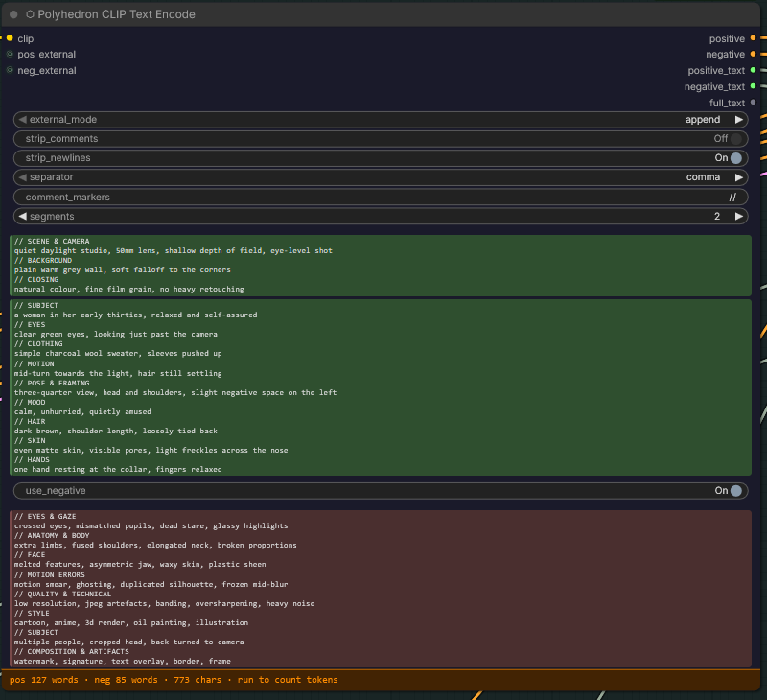The image size is (767, 700).
Task: Click the pos_external input socket
Action: tap(10, 54)
